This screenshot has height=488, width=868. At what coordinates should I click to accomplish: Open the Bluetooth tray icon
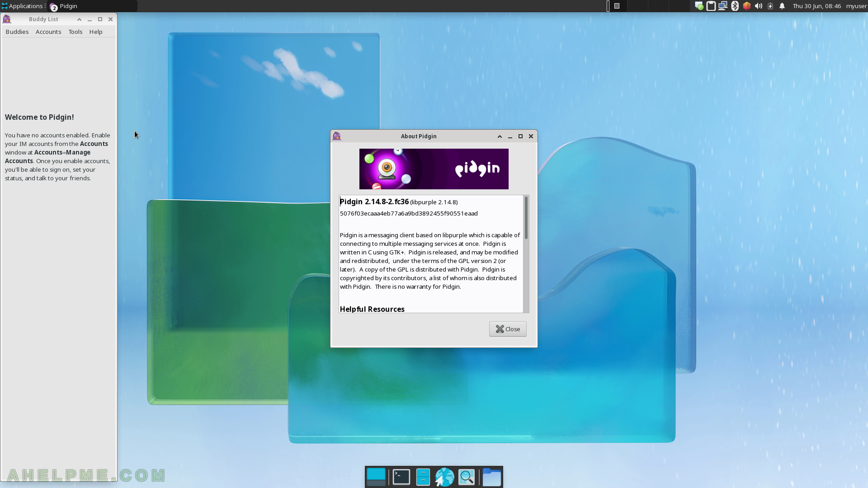click(x=735, y=6)
